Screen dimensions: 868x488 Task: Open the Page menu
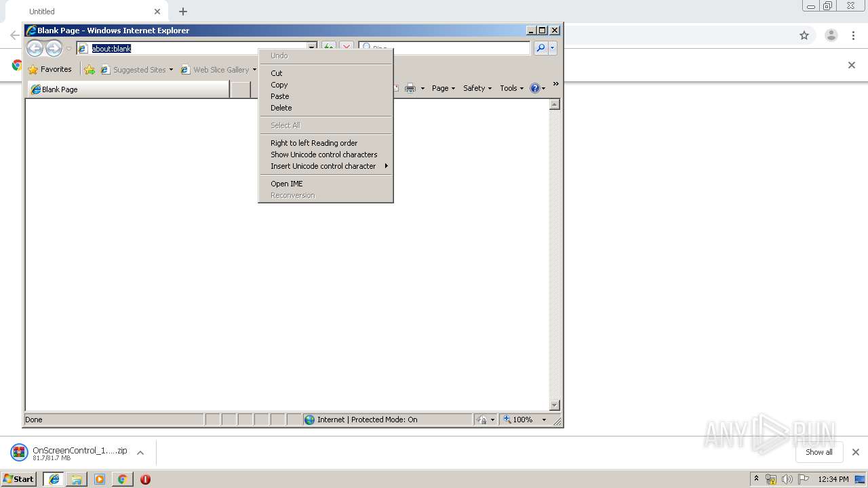coord(443,88)
